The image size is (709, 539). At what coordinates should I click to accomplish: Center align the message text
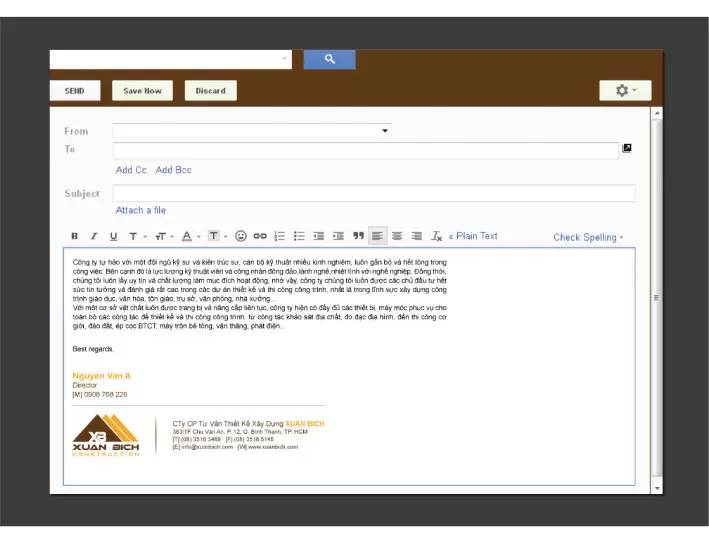click(x=397, y=237)
